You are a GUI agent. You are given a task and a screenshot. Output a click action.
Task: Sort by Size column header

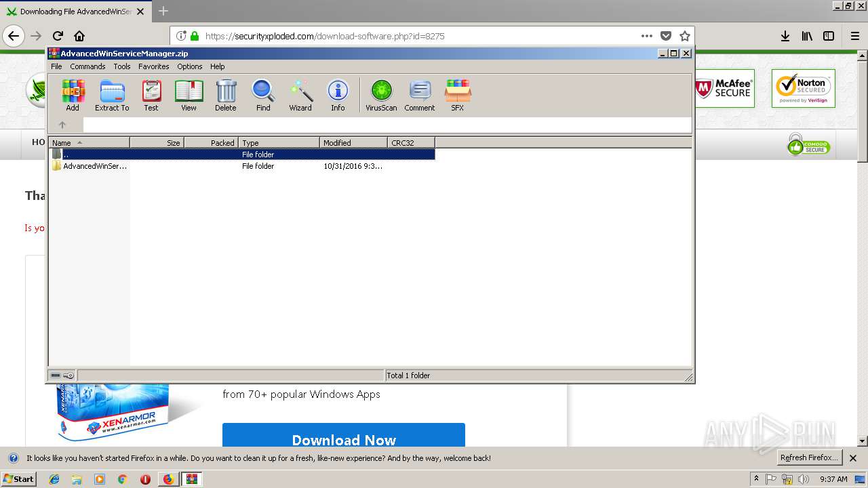157,142
